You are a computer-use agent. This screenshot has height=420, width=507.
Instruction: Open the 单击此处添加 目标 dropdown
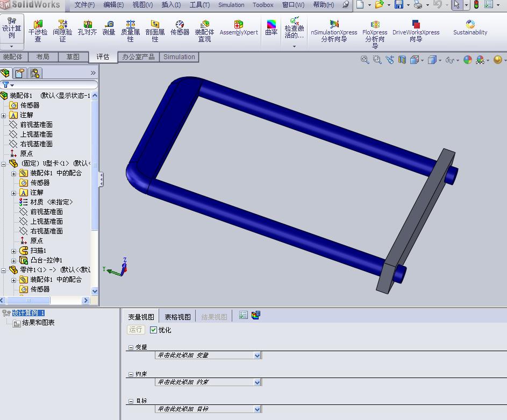(258, 409)
